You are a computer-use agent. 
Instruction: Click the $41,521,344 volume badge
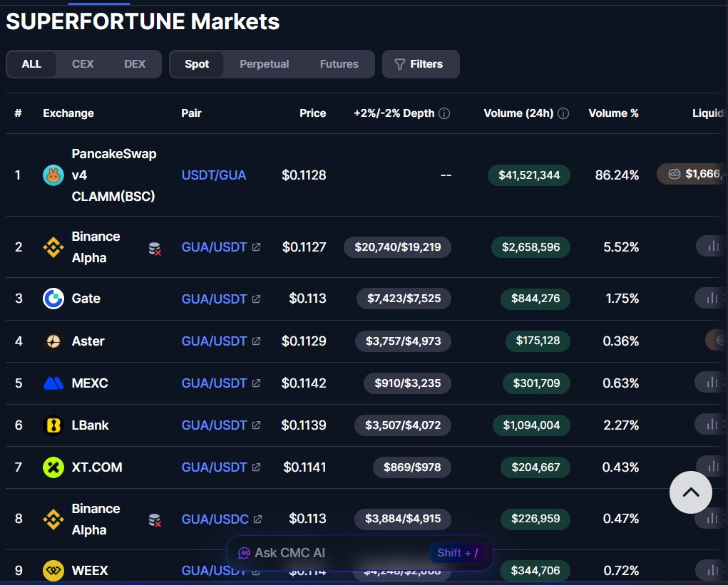click(x=529, y=175)
